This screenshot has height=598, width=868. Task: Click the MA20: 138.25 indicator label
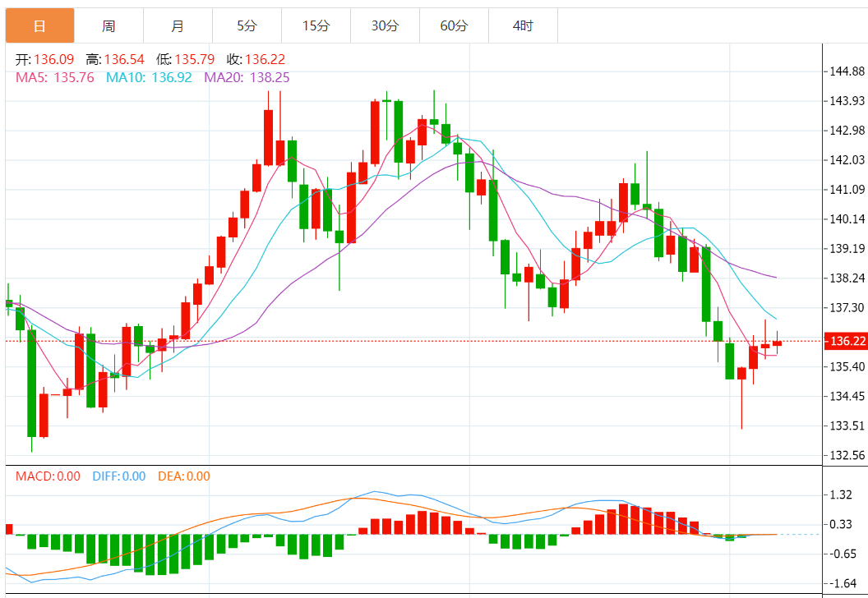(x=247, y=77)
